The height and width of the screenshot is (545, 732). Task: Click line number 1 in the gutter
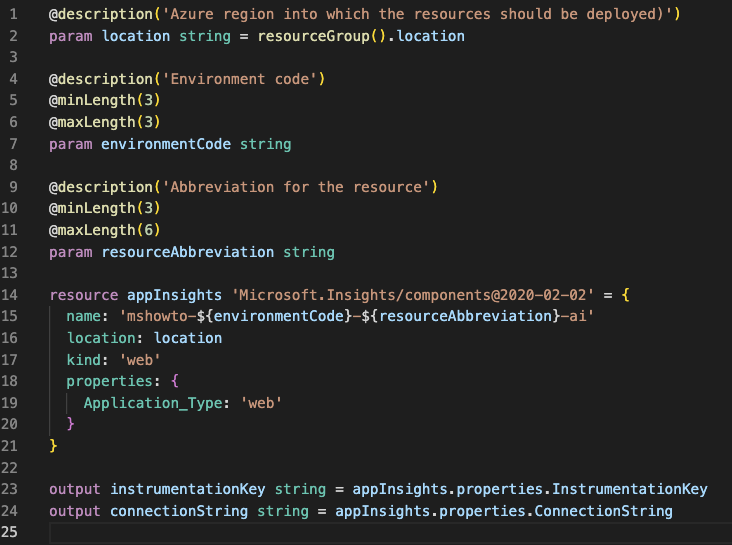tap(14, 14)
